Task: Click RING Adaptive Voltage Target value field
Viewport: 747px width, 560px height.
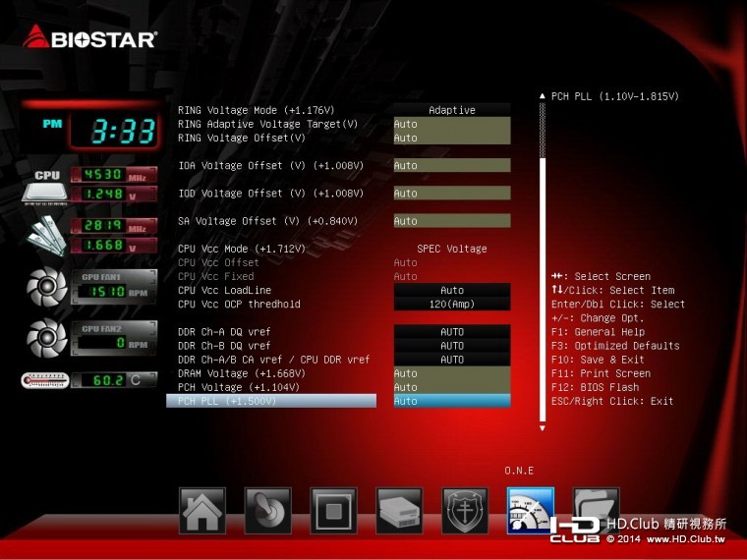Action: point(451,124)
